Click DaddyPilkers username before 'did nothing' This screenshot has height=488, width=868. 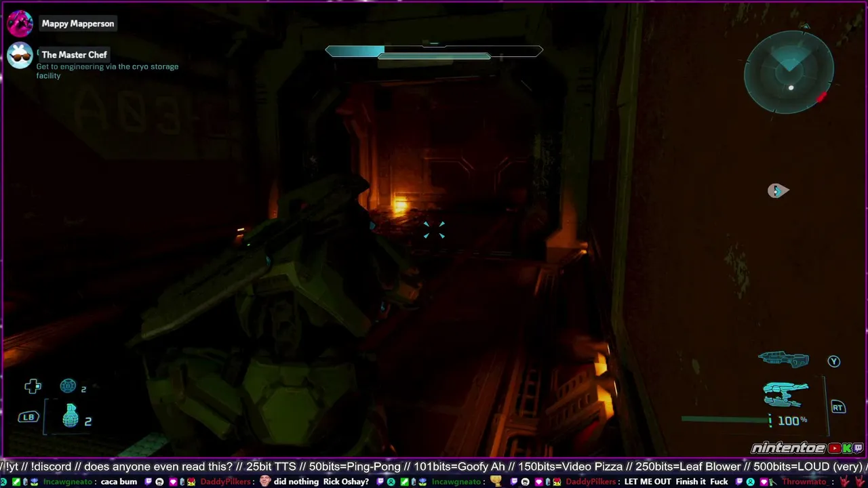click(226, 482)
